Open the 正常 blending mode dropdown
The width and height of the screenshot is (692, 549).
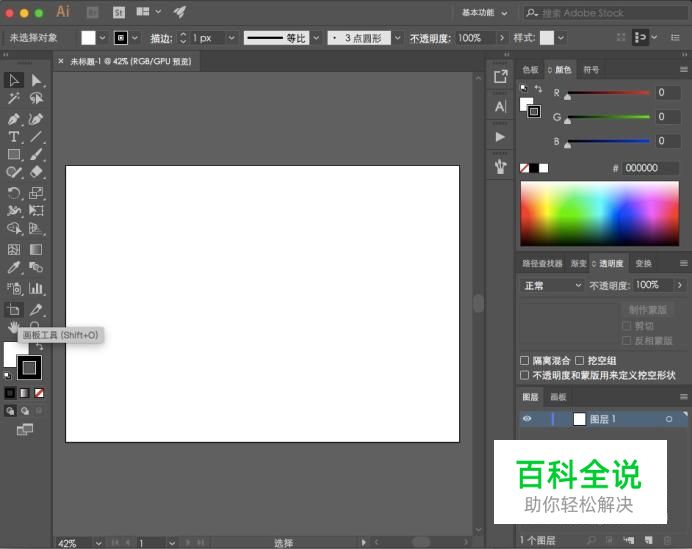tap(551, 285)
